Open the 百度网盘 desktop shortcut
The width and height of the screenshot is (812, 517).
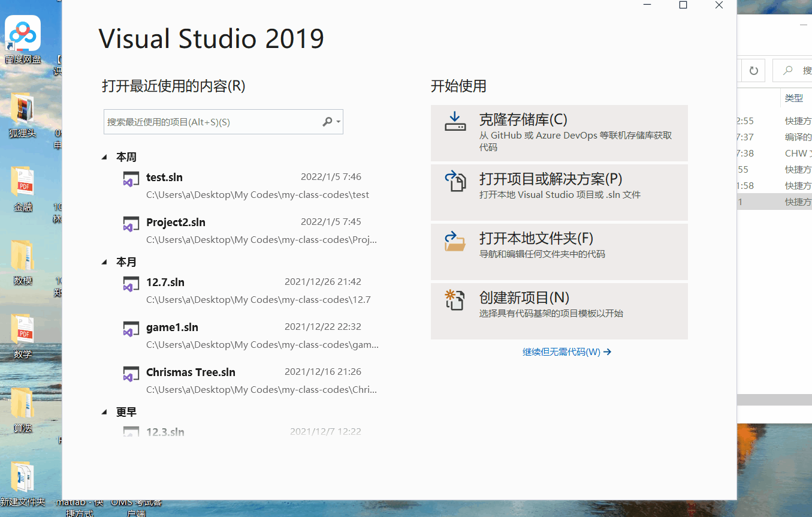(x=23, y=39)
